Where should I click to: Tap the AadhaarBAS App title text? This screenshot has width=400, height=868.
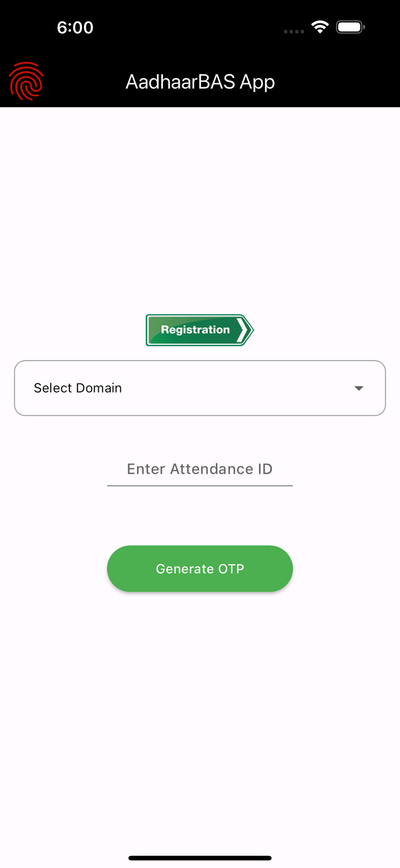coord(200,82)
